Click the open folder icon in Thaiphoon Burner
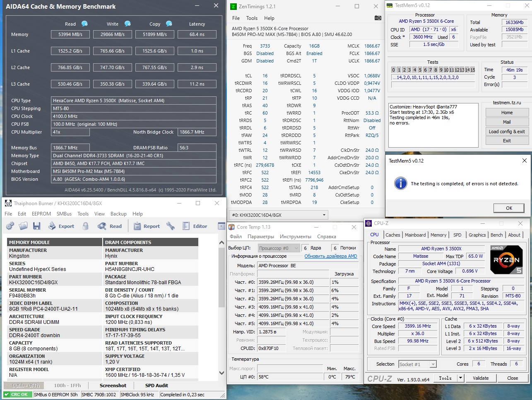 [23, 226]
